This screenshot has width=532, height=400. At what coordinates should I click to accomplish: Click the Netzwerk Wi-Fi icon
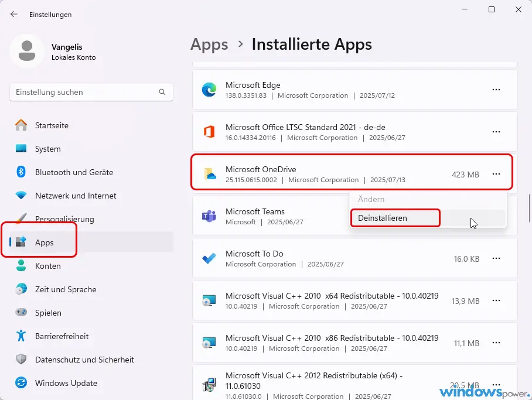click(21, 196)
